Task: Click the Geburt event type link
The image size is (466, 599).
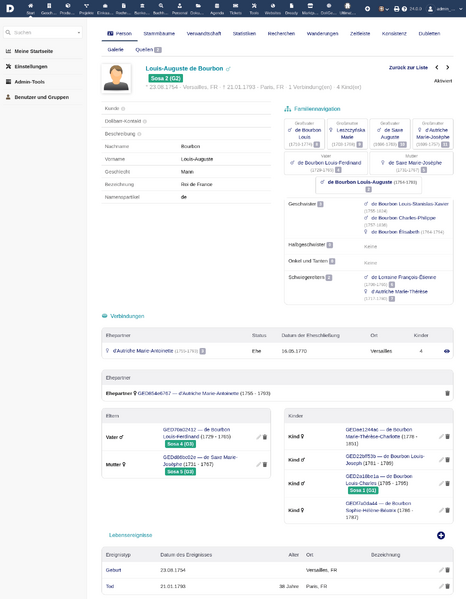Action: (x=113, y=570)
